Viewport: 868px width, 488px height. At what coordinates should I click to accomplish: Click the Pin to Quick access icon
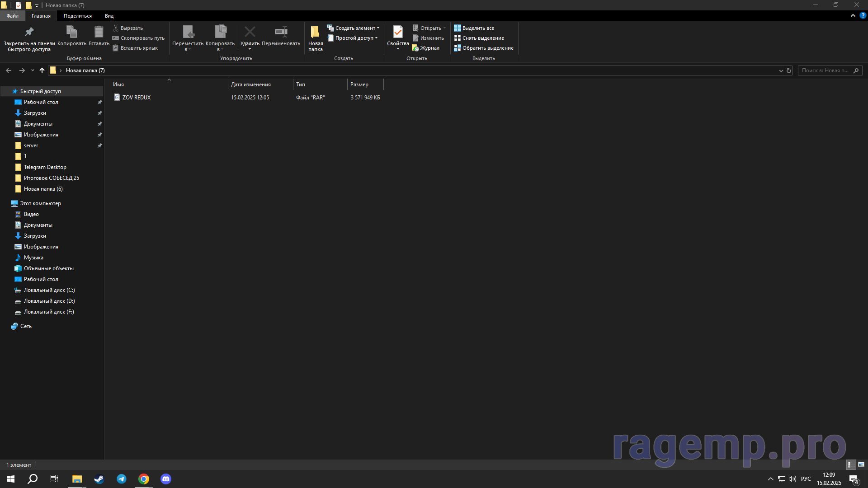coord(29,32)
